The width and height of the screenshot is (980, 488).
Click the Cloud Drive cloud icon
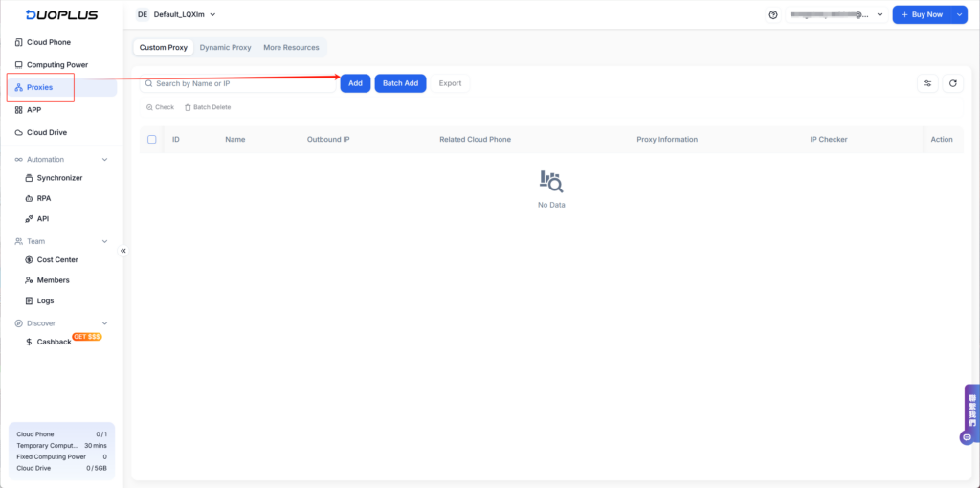[19, 132]
